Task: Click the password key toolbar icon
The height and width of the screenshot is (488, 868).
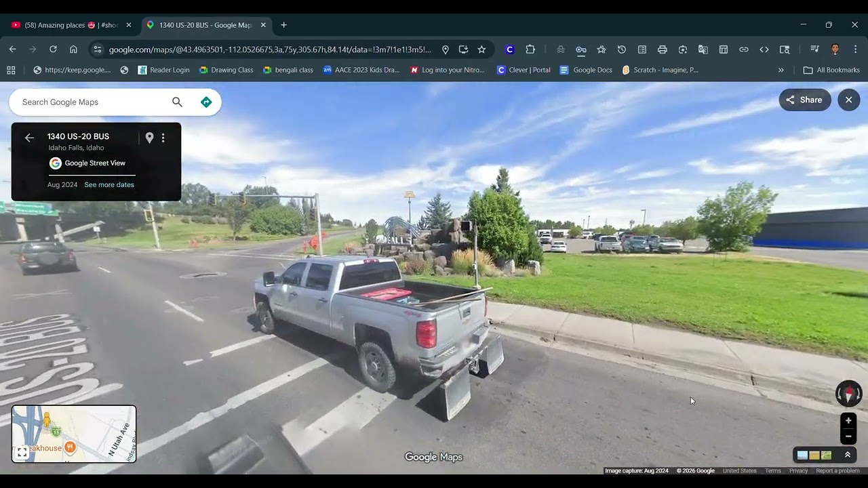Action: coord(581,49)
